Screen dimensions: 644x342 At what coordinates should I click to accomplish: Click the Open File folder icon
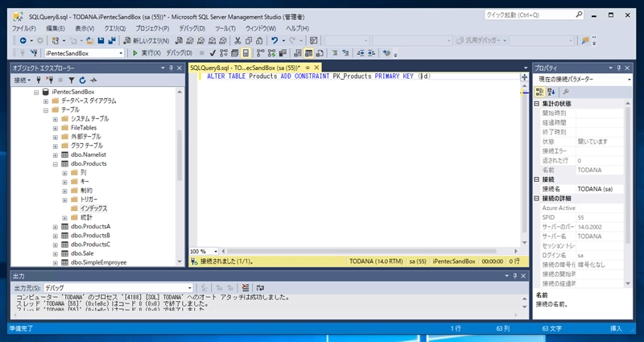click(90, 41)
